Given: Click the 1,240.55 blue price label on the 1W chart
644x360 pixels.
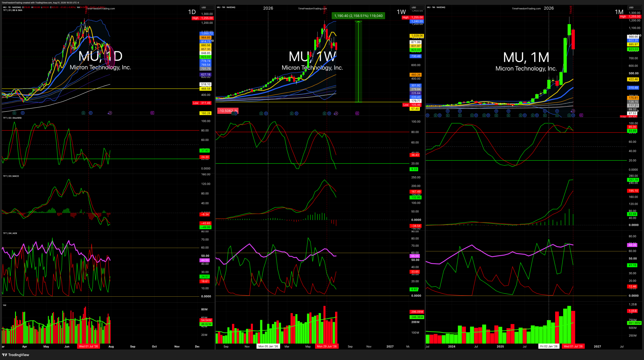Looking at the screenshot, I should (417, 21).
